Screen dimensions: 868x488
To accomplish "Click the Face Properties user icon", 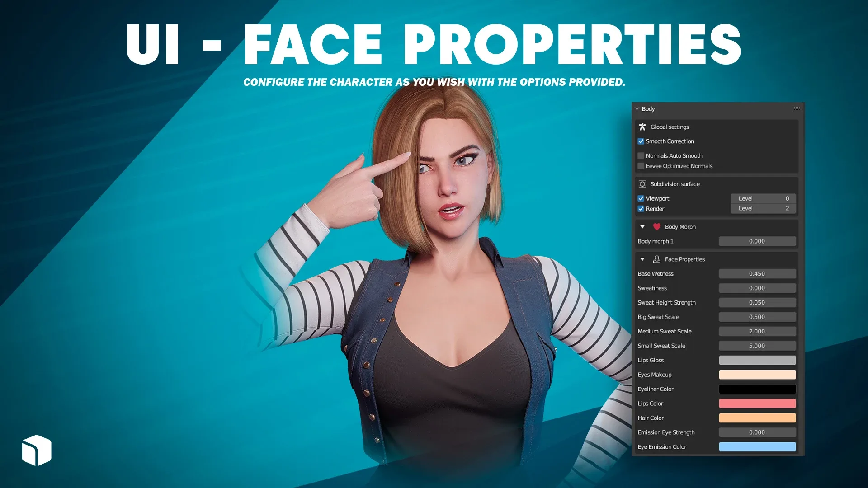I will point(656,259).
